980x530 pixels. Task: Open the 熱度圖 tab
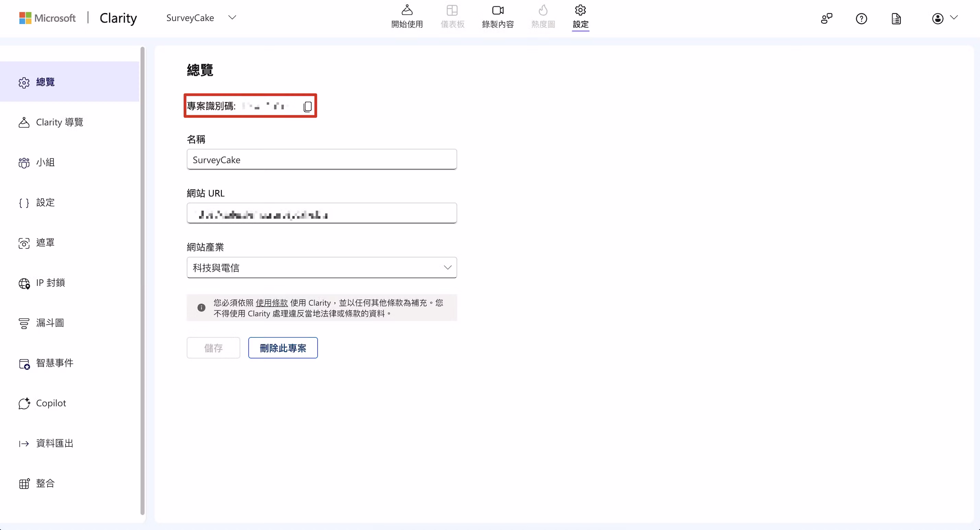pyautogui.click(x=543, y=17)
